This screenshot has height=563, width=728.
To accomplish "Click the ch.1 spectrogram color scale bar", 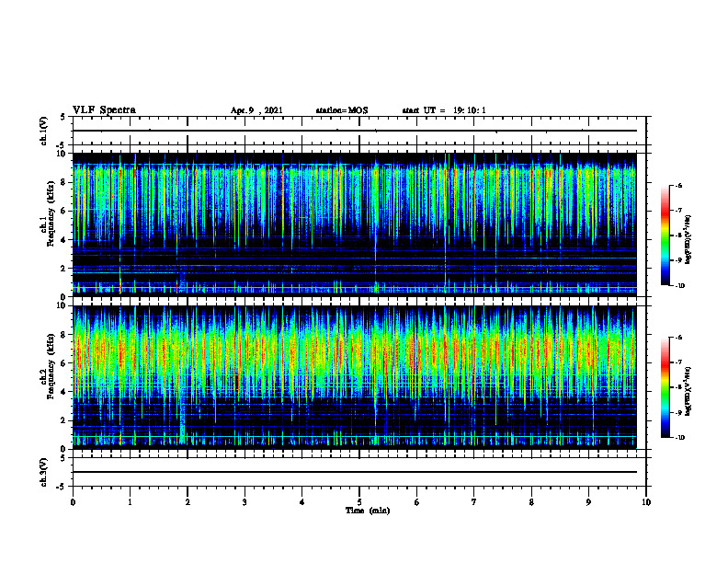I will pyautogui.click(x=665, y=236).
